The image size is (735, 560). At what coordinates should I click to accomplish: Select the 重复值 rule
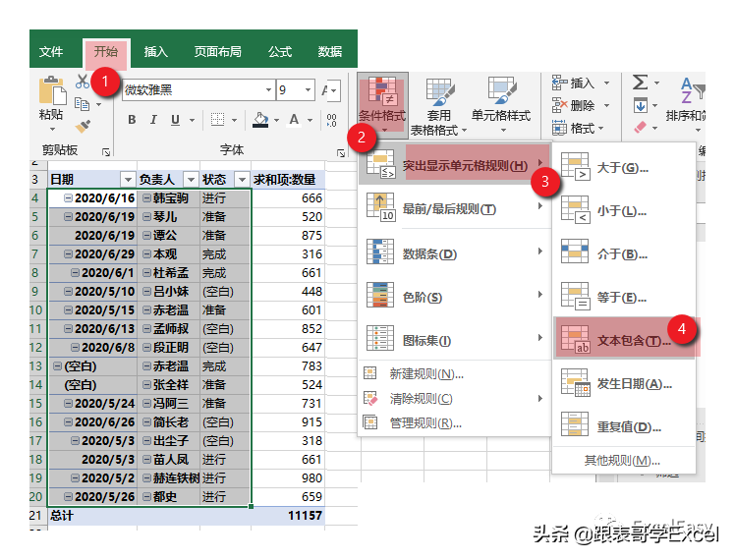coord(624,427)
